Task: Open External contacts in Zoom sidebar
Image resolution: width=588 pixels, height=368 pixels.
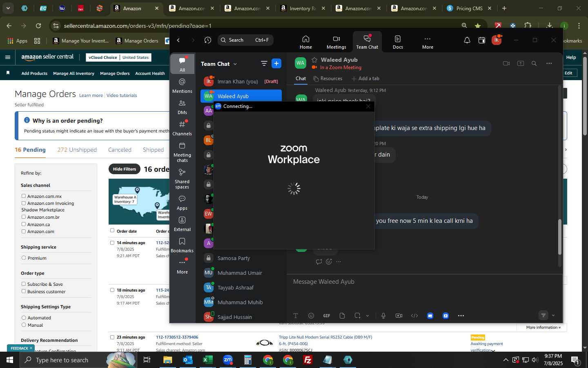Action: coord(182,224)
